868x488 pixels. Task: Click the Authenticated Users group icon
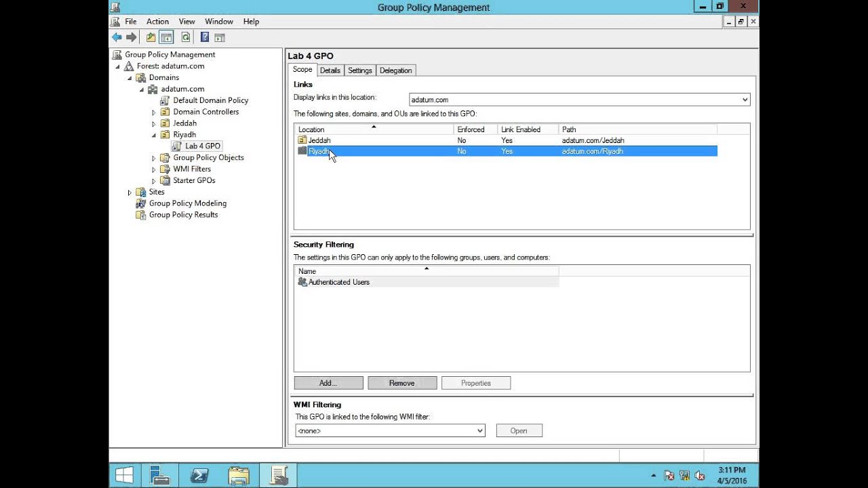tap(302, 282)
